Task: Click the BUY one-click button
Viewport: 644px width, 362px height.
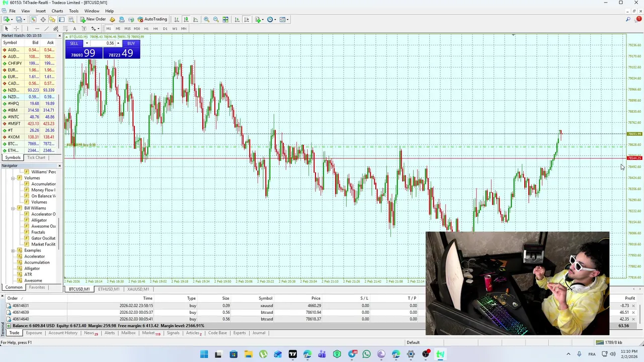Action: click(131, 43)
